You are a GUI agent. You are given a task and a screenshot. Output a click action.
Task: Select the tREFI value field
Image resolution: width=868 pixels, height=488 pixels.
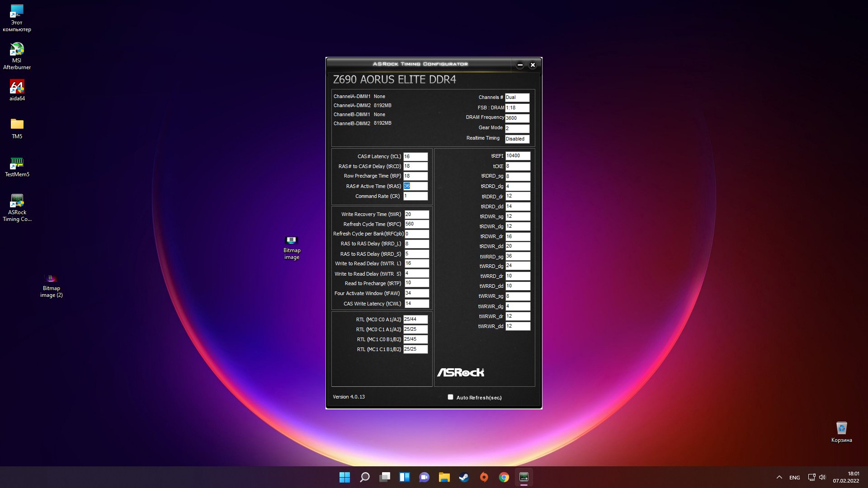pos(517,155)
